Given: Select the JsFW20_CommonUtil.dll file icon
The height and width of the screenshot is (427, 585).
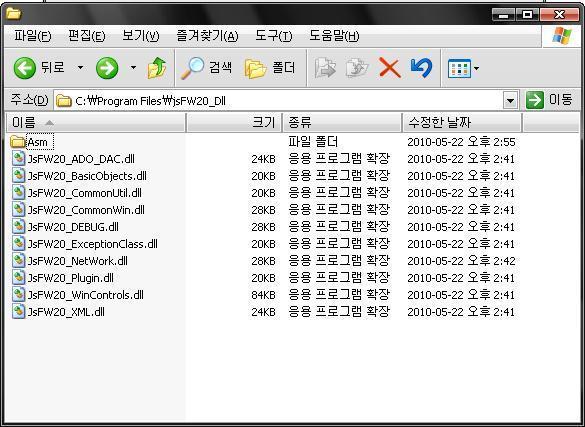Looking at the screenshot, I should pos(18,193).
